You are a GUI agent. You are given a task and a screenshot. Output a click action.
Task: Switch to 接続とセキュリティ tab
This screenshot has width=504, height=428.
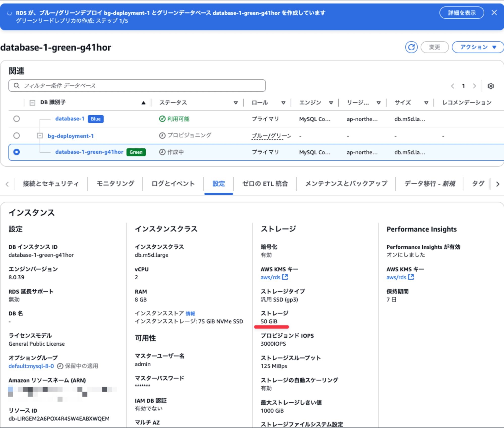click(51, 184)
